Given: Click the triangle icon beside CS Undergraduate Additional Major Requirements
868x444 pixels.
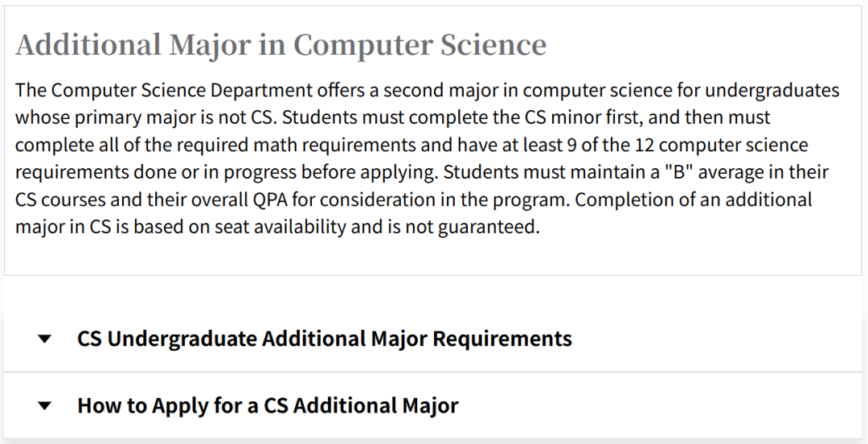Looking at the screenshot, I should [x=45, y=339].
